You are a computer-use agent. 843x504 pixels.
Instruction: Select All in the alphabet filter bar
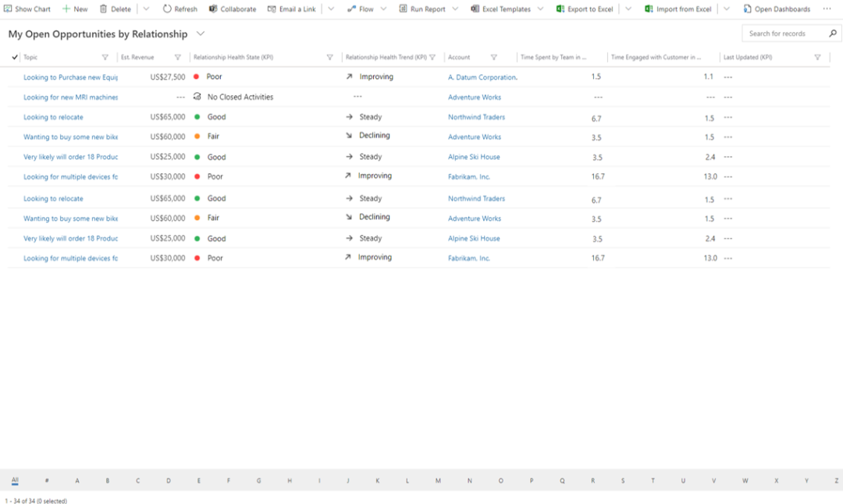pyautogui.click(x=15, y=481)
